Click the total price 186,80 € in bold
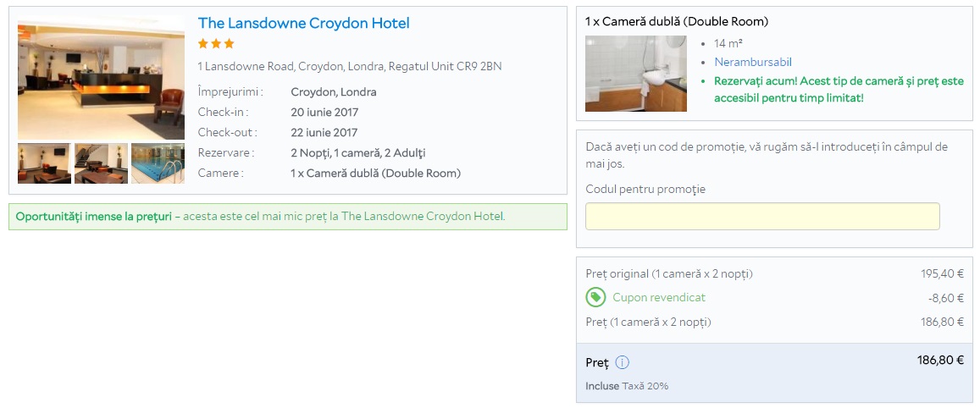 click(x=940, y=360)
